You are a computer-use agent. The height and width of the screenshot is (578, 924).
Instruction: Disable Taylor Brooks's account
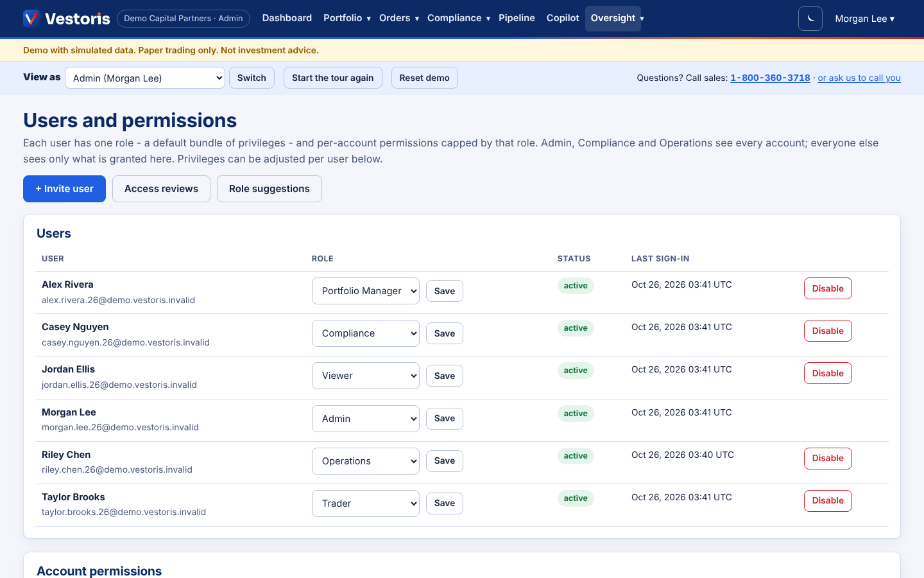(x=828, y=501)
